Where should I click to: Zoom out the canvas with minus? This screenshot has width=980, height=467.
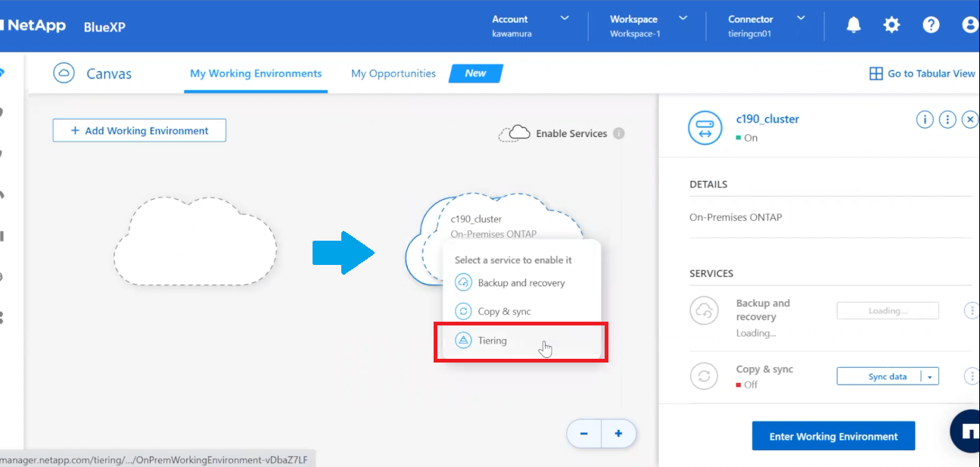click(584, 434)
